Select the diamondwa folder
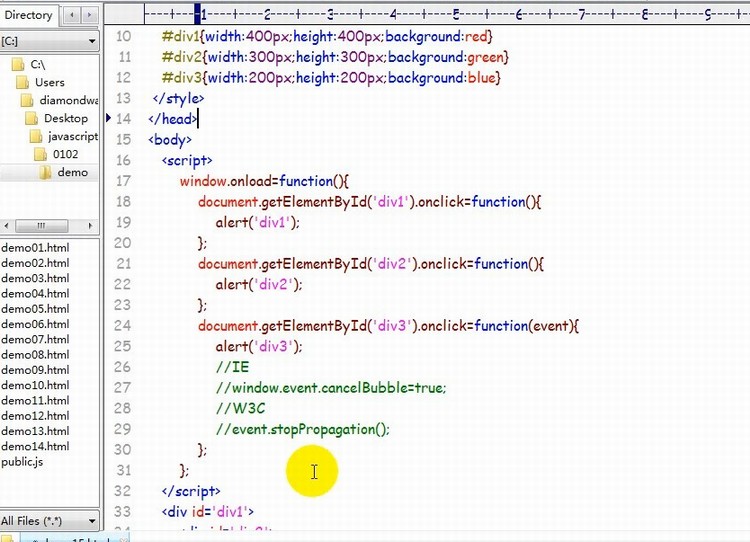This screenshot has height=542, width=750. [68, 100]
